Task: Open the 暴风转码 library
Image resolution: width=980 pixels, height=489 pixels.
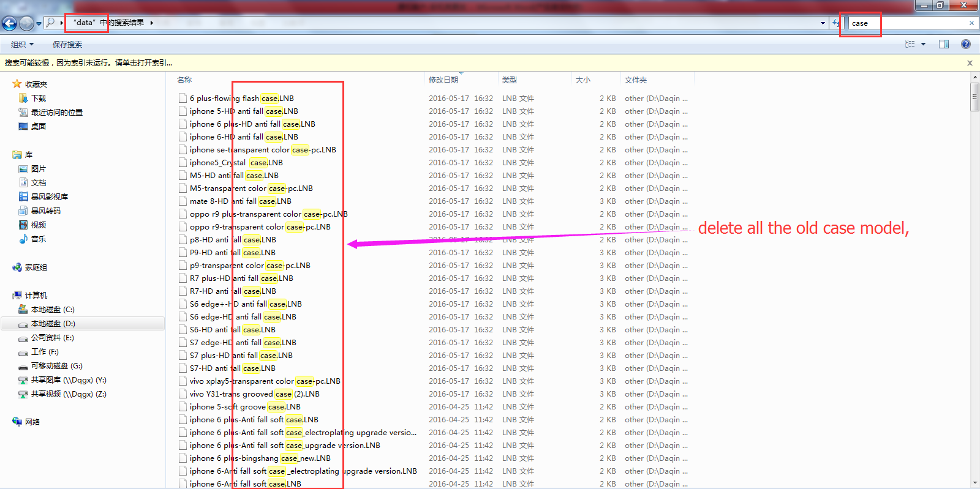Action: pyautogui.click(x=46, y=211)
